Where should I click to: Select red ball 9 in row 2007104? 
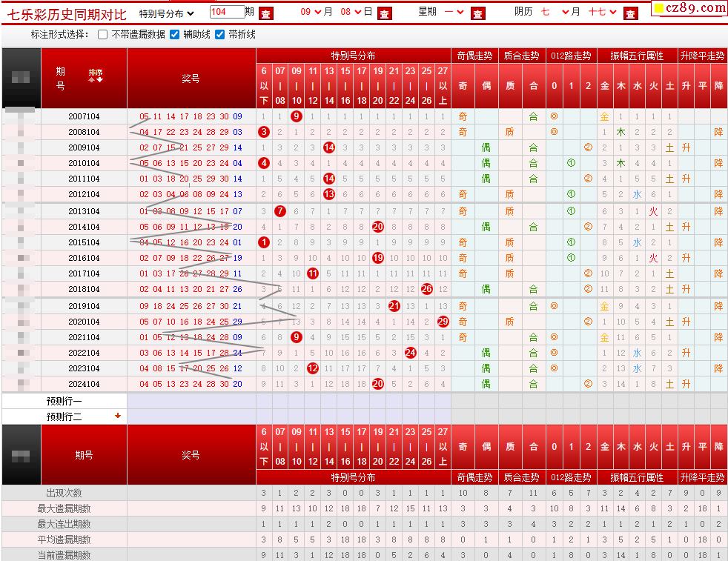pyautogui.click(x=297, y=116)
